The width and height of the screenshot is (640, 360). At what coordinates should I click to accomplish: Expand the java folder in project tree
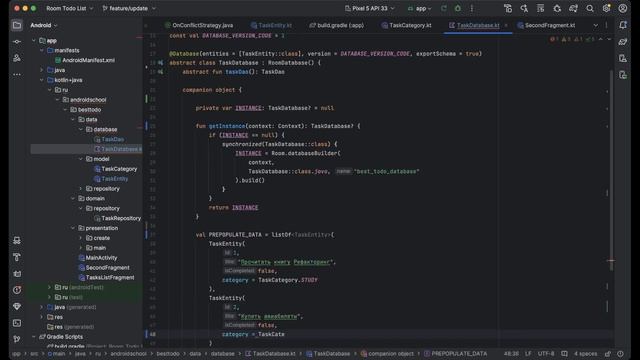click(42, 70)
